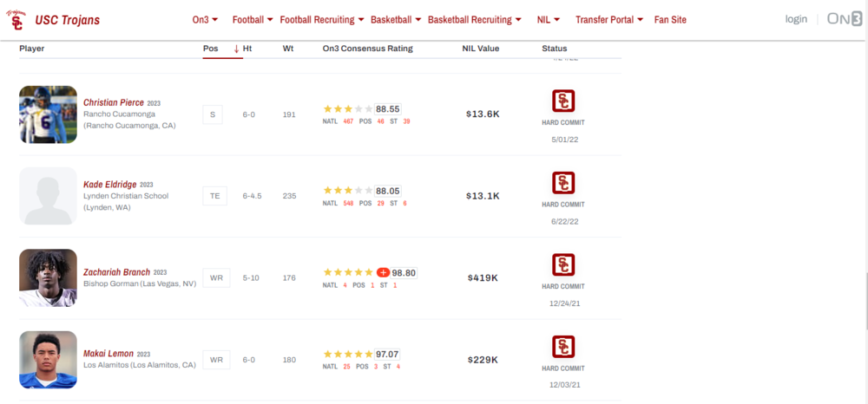868x404 pixels.
Task: Open Zachariah Branch's player profile link
Action: [x=116, y=271]
